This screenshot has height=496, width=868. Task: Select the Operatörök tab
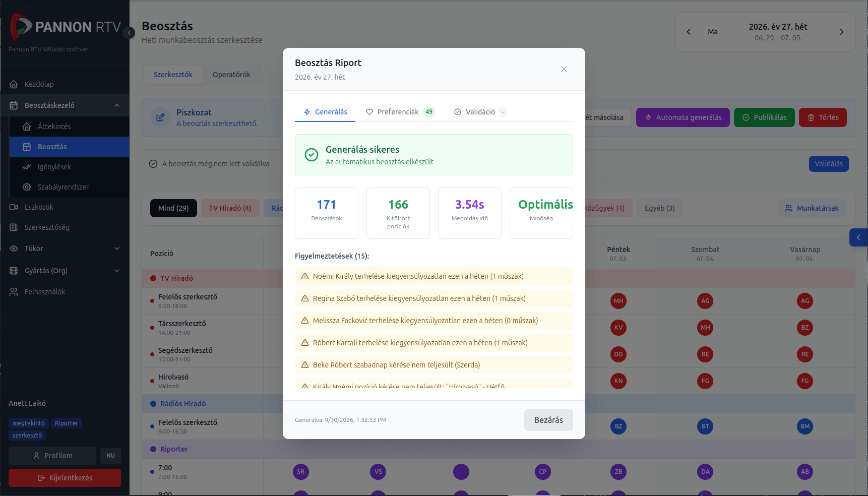(x=231, y=75)
